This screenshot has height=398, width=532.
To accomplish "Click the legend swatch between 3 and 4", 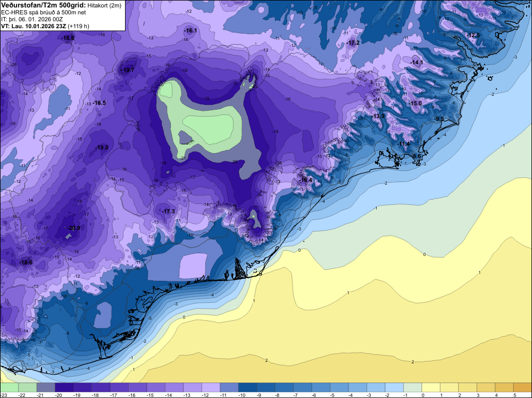I will [486, 387].
